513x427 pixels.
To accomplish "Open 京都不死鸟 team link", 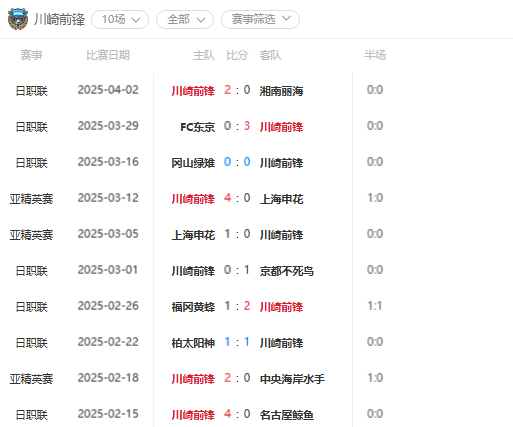I will [287, 271].
